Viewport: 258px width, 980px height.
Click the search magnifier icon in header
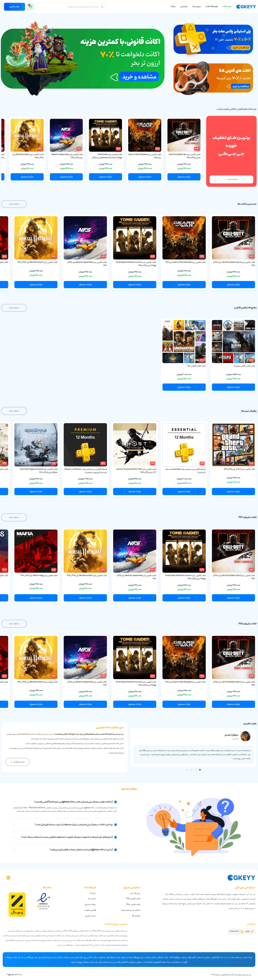click(x=102, y=7)
